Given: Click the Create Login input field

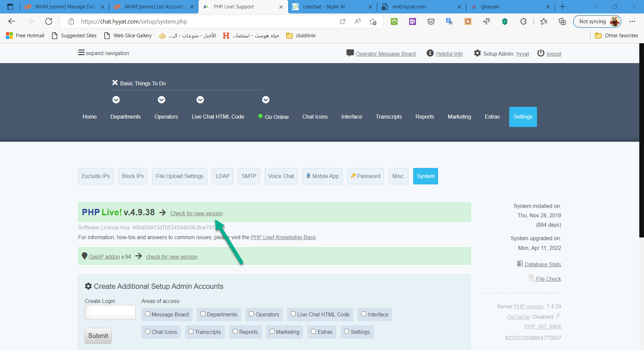Looking at the screenshot, I should tap(110, 312).
